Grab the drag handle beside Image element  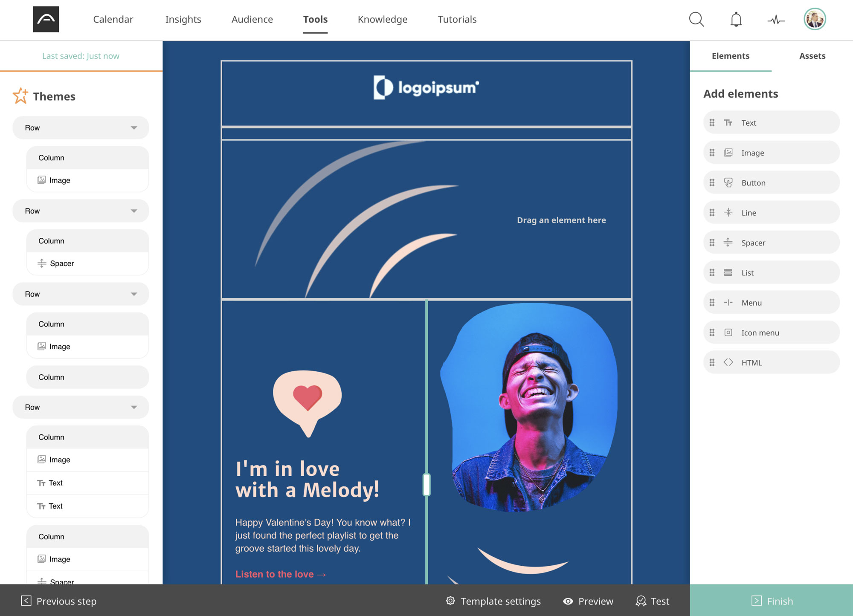[712, 153]
